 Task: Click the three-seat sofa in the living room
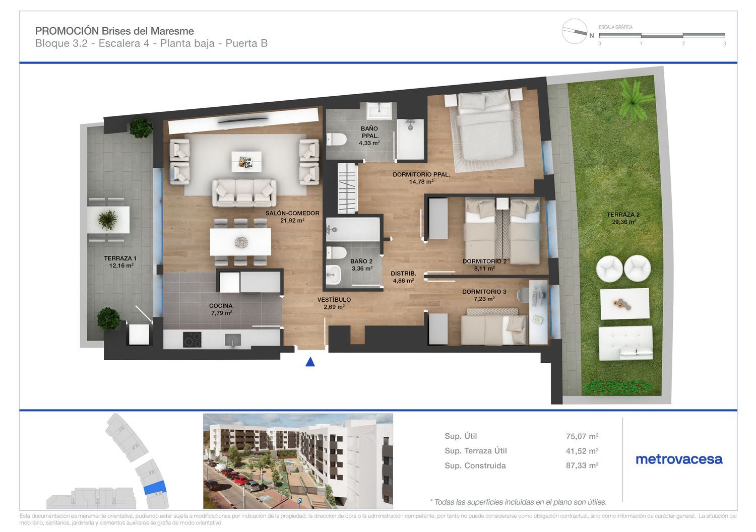(x=244, y=192)
